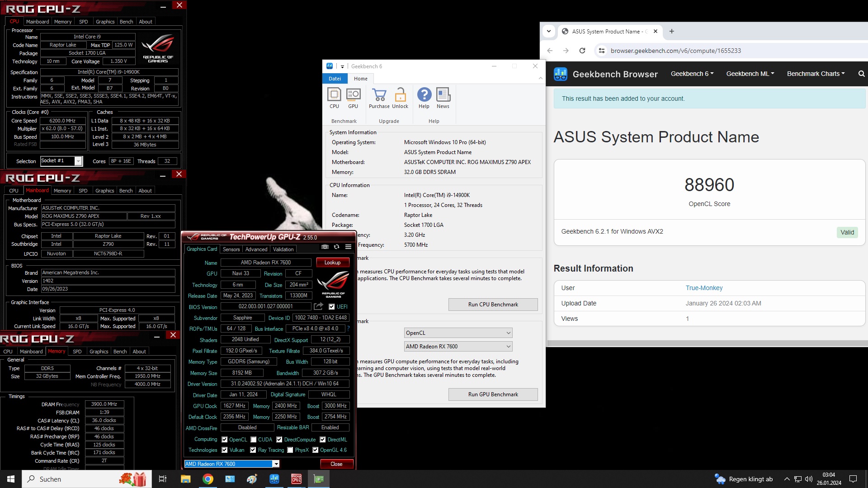Open the True-Monkey user link
This screenshot has height=488, width=868.
[x=704, y=288]
